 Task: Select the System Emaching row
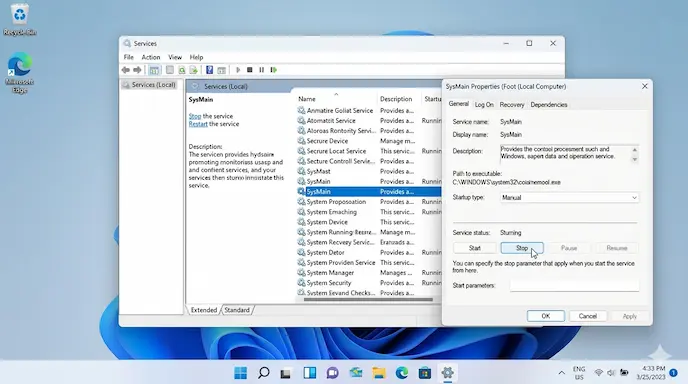(369, 212)
